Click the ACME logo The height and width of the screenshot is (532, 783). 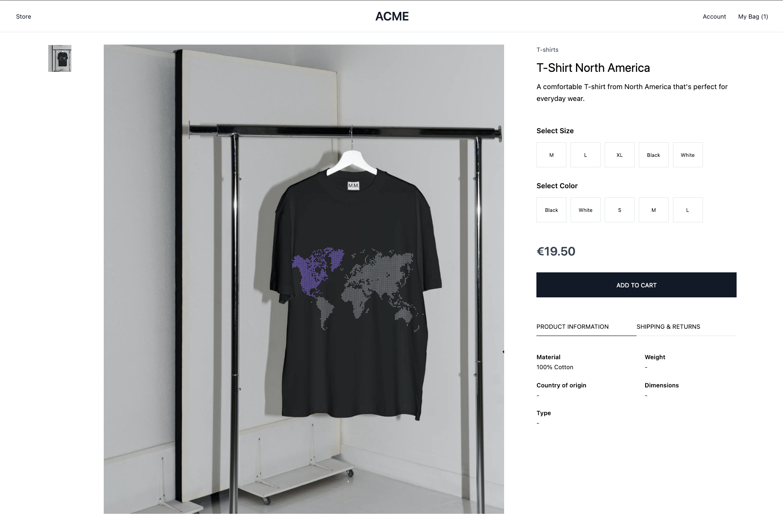pos(392,16)
